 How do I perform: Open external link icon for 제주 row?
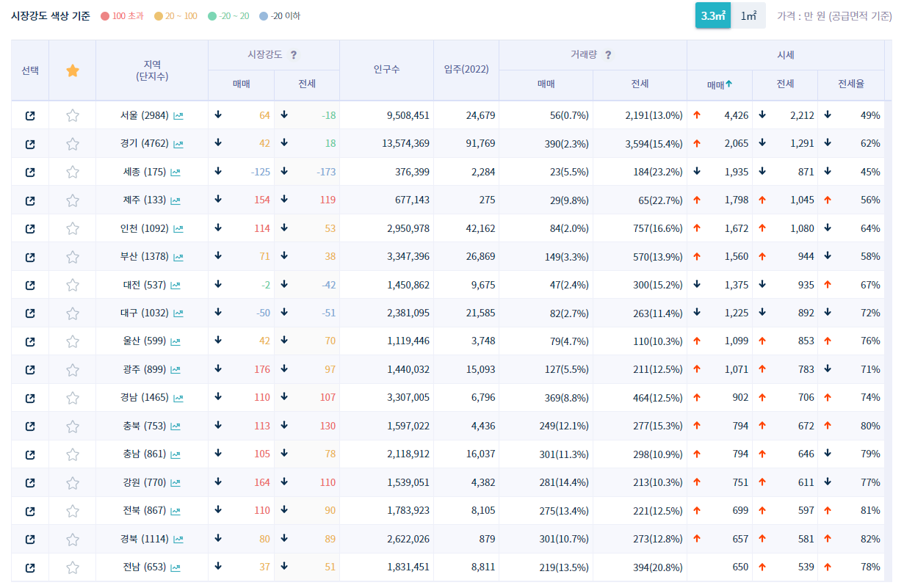[30, 200]
